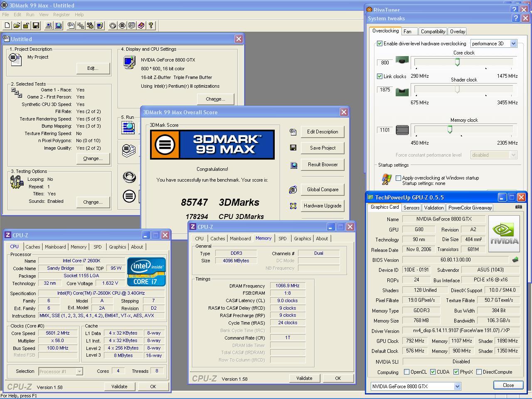The height and width of the screenshot is (399, 532).
Task: Click the stacked pages batch toolbar icon
Action: tap(132, 25)
